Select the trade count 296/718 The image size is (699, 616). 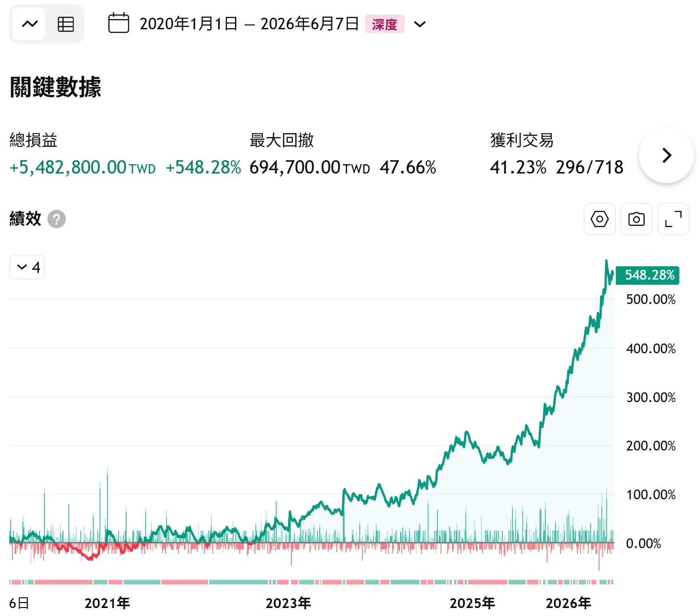590,167
